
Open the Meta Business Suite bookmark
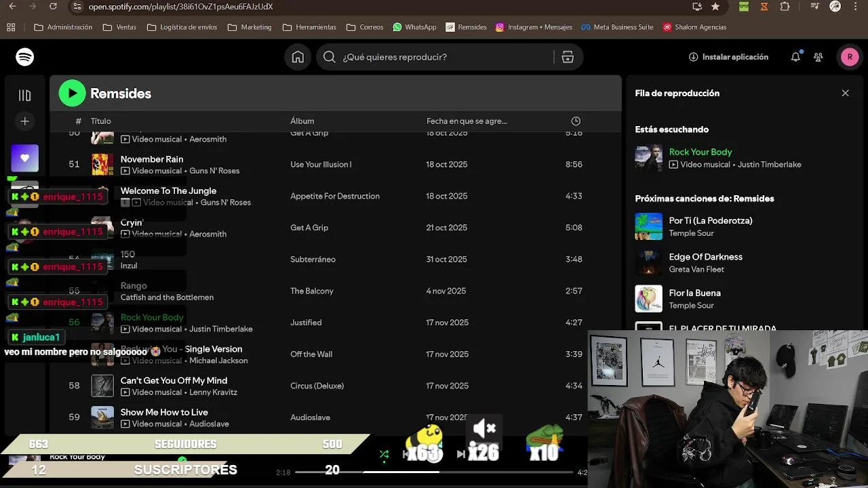pyautogui.click(x=617, y=27)
